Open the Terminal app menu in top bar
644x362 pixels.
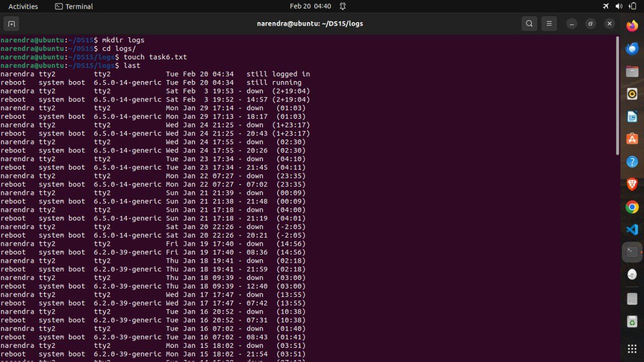[74, 7]
